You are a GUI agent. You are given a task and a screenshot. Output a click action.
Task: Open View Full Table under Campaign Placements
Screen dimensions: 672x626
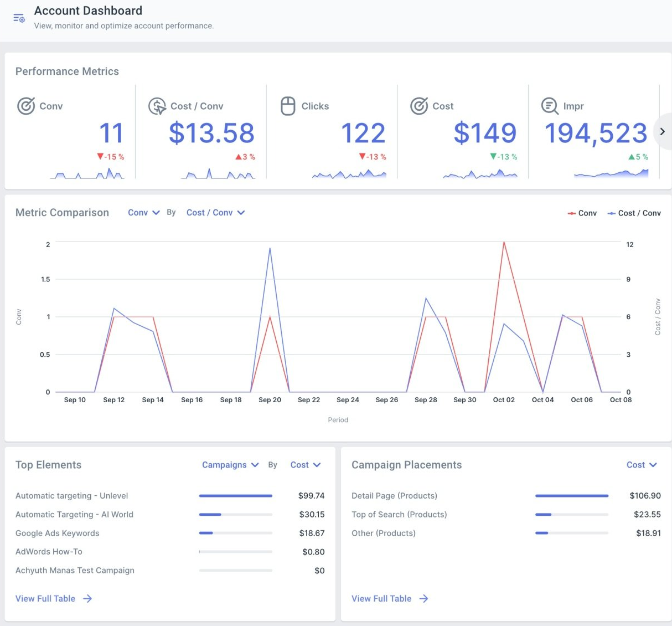(381, 598)
